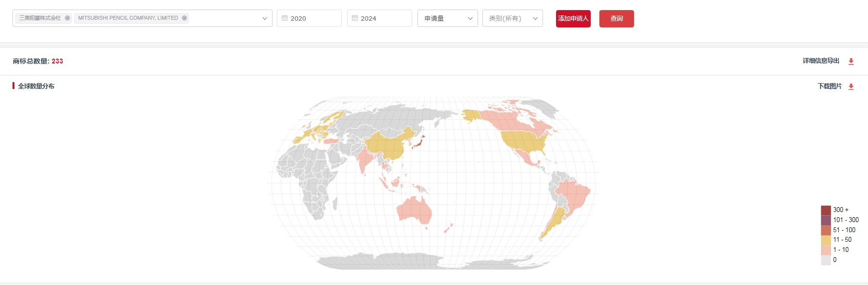868x285 pixels.
Task: Click the red 查询 search button
Action: 616,19
